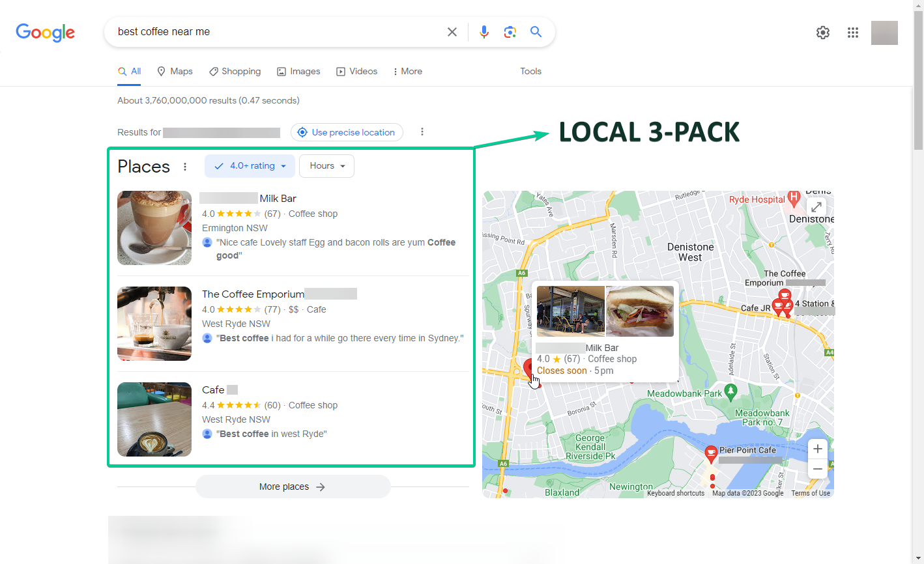The width and height of the screenshot is (924, 564).
Task: Click the Google logo
Action: point(45,32)
